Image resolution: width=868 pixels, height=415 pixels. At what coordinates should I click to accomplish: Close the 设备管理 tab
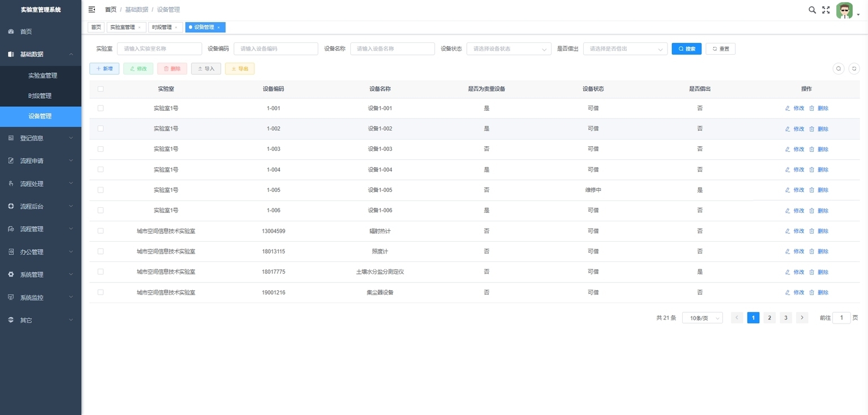219,27
